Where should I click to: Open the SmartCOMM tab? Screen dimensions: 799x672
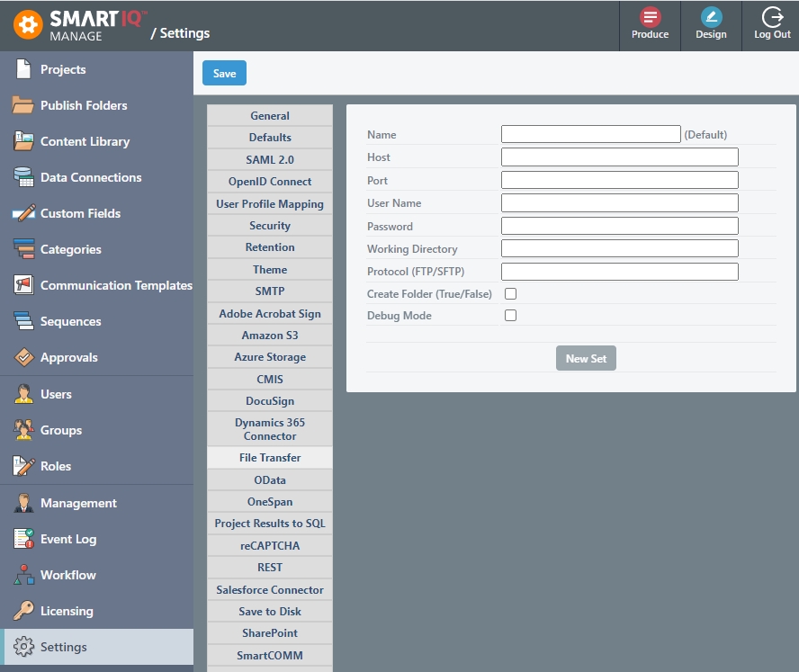270,655
